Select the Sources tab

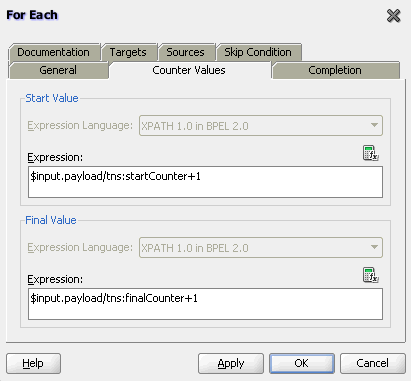(x=186, y=52)
